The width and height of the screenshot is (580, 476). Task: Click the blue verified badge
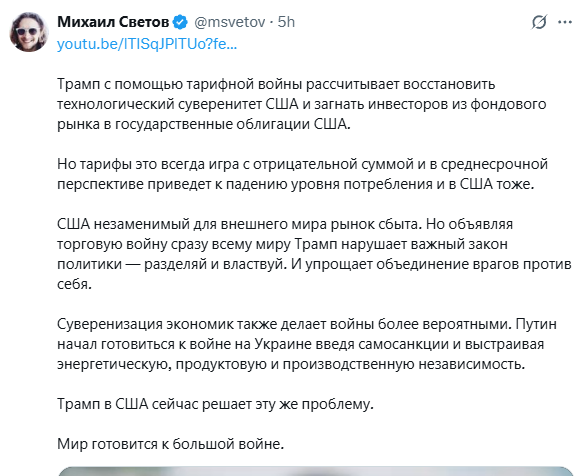click(x=181, y=22)
